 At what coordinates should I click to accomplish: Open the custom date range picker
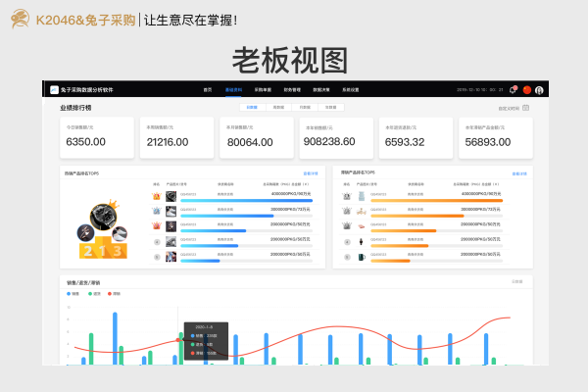coord(514,108)
